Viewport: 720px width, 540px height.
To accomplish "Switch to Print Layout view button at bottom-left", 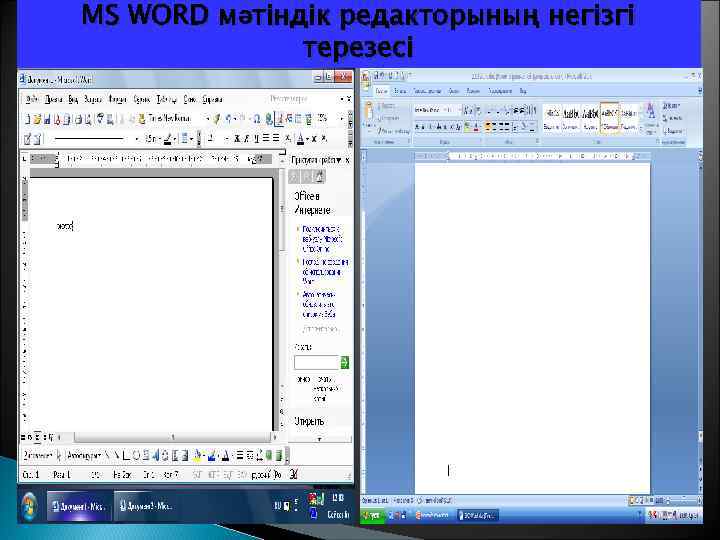I will [38, 437].
